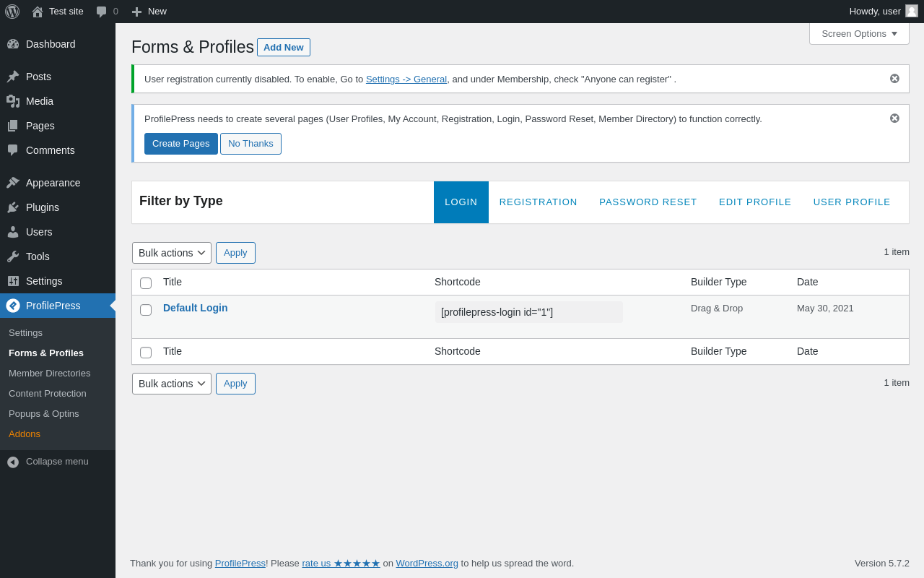Click the Add New button
This screenshot has height=578, width=924.
click(x=284, y=47)
